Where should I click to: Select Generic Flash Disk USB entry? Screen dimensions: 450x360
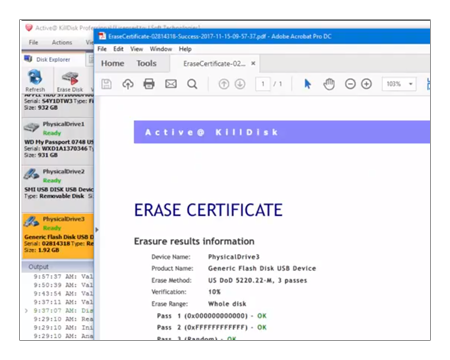59,237
